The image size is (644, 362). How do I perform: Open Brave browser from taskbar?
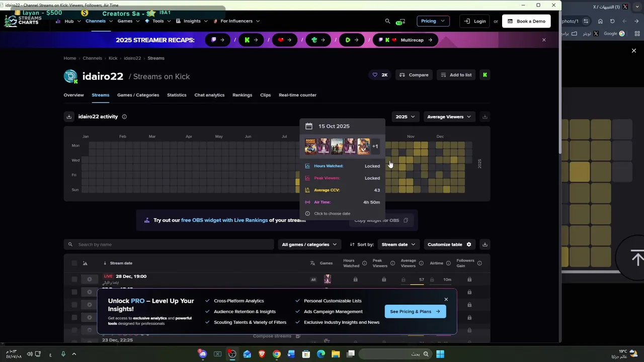pos(262,354)
